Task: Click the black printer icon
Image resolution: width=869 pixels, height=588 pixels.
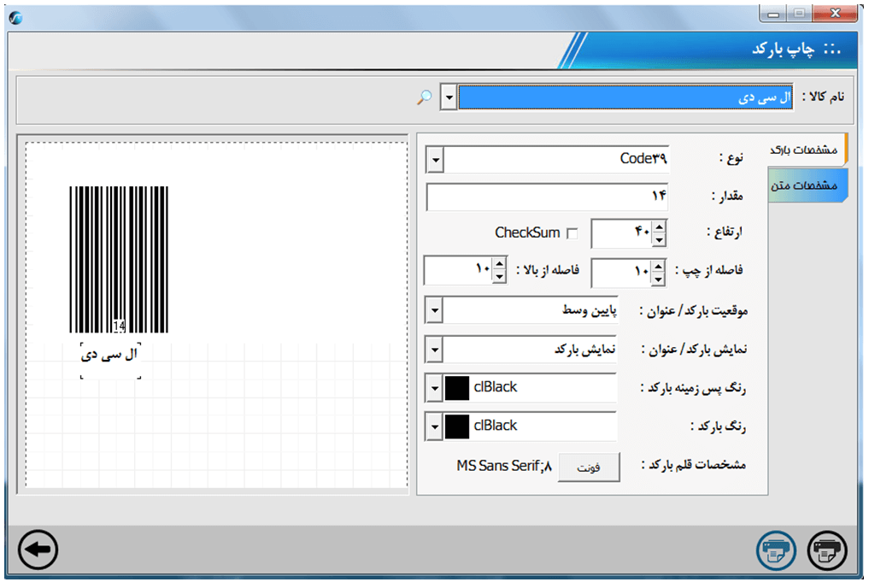Action: [x=827, y=550]
